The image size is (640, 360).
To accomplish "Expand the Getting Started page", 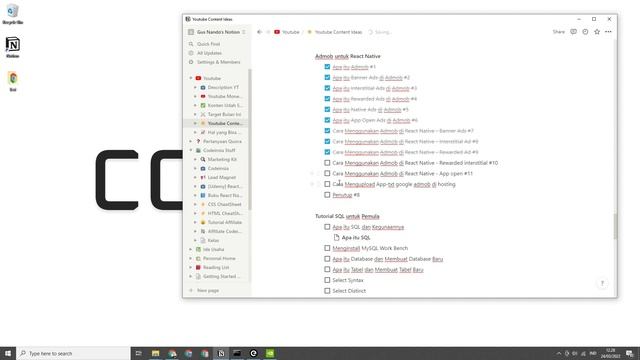I will click(x=191, y=276).
